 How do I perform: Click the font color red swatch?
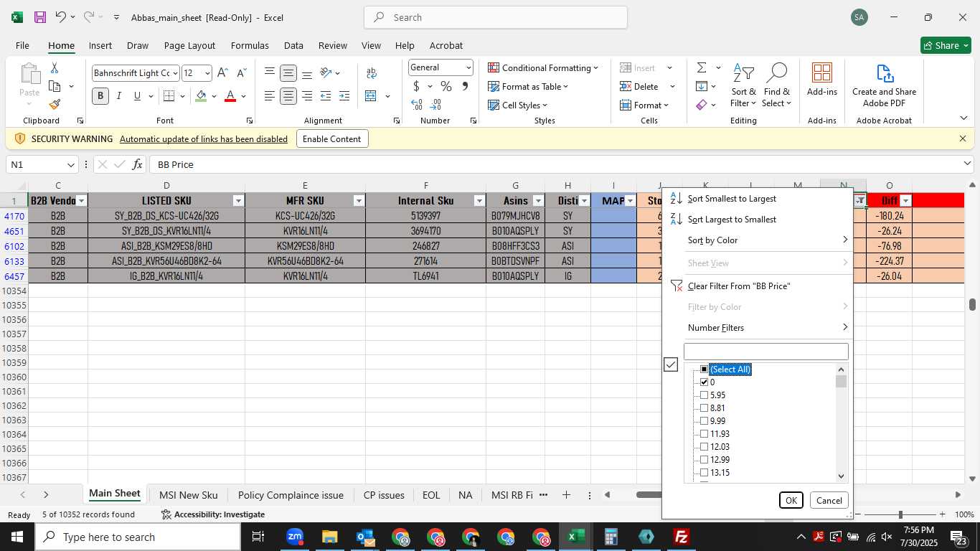[230, 96]
